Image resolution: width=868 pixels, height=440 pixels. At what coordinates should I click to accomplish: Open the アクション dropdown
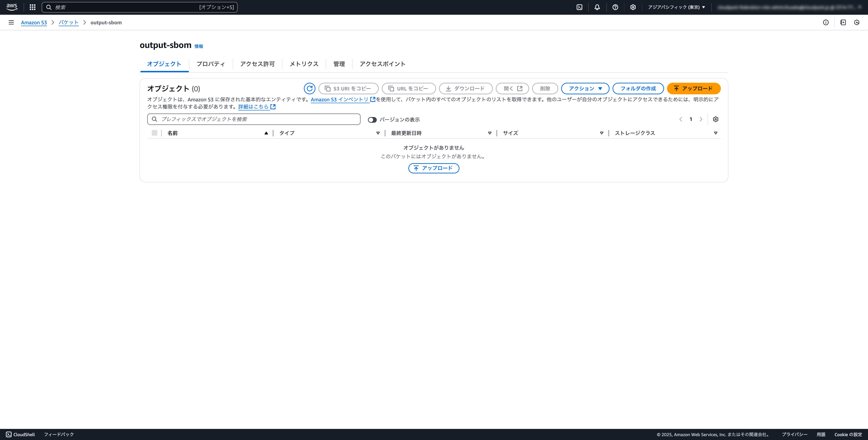pyautogui.click(x=585, y=88)
